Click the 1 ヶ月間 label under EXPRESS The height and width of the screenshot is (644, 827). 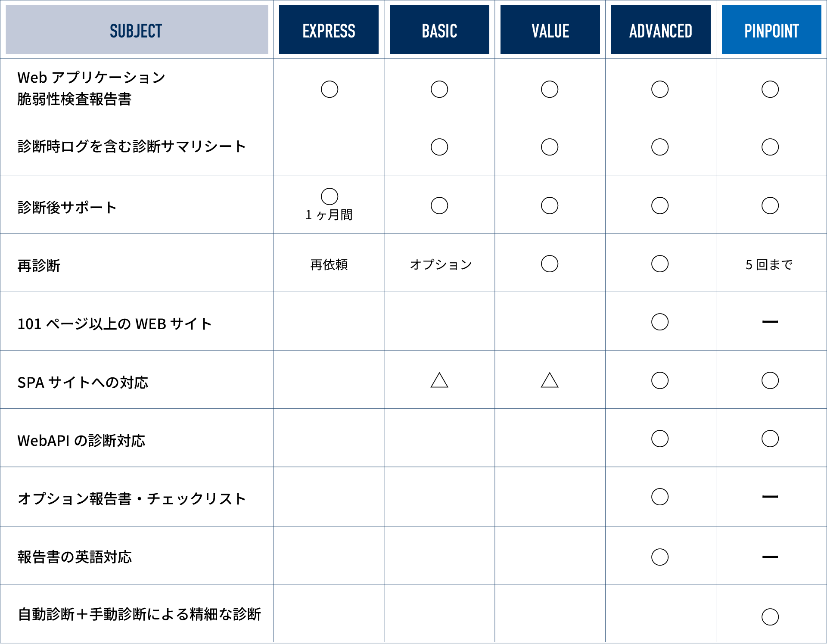pos(329,215)
